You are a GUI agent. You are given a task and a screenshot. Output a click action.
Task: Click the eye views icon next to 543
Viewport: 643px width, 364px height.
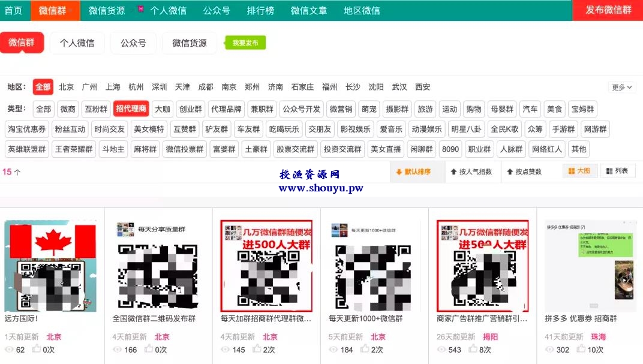pyautogui.click(x=441, y=350)
